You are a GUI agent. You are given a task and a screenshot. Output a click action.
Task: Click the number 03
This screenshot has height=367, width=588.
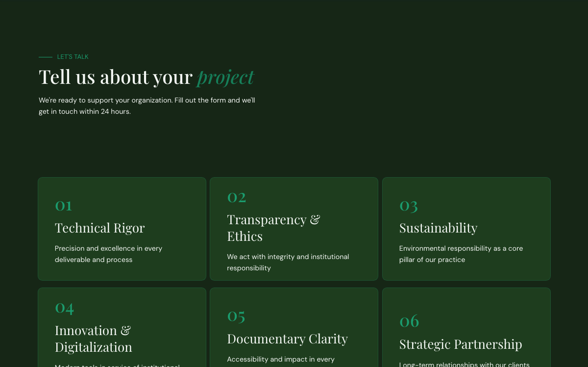409,205
